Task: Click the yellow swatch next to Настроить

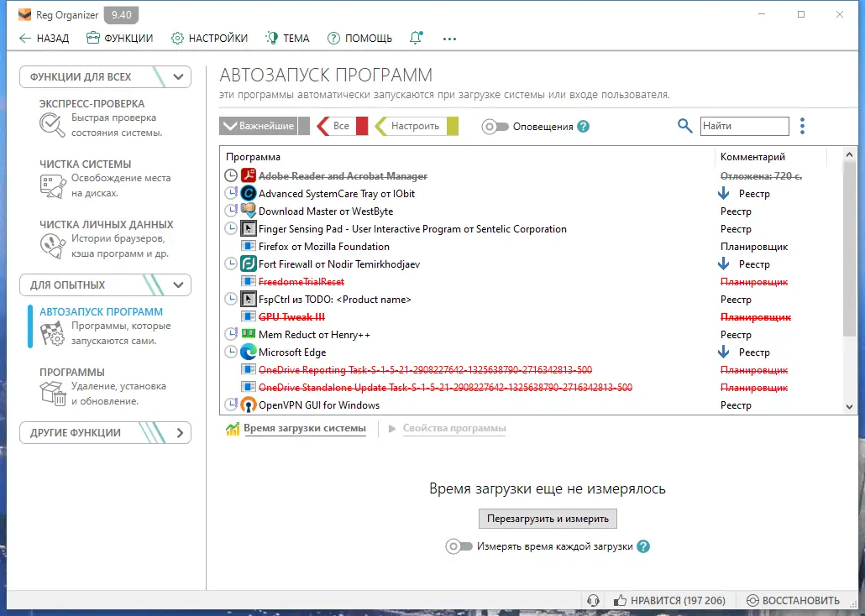Action: point(453,126)
